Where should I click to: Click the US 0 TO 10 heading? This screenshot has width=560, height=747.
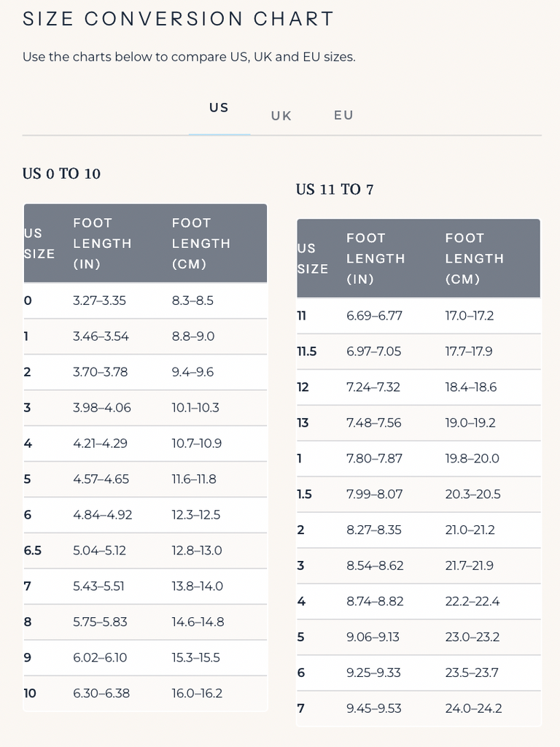point(61,174)
